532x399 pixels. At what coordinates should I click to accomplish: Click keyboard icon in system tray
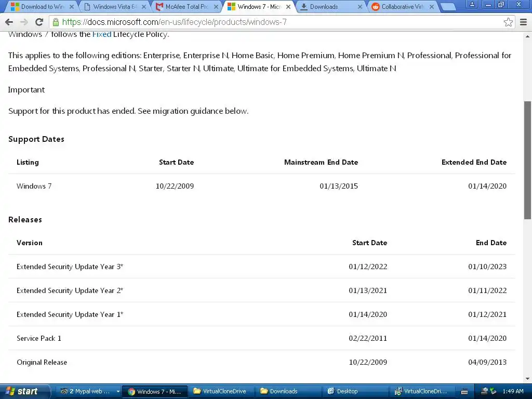[464, 392]
